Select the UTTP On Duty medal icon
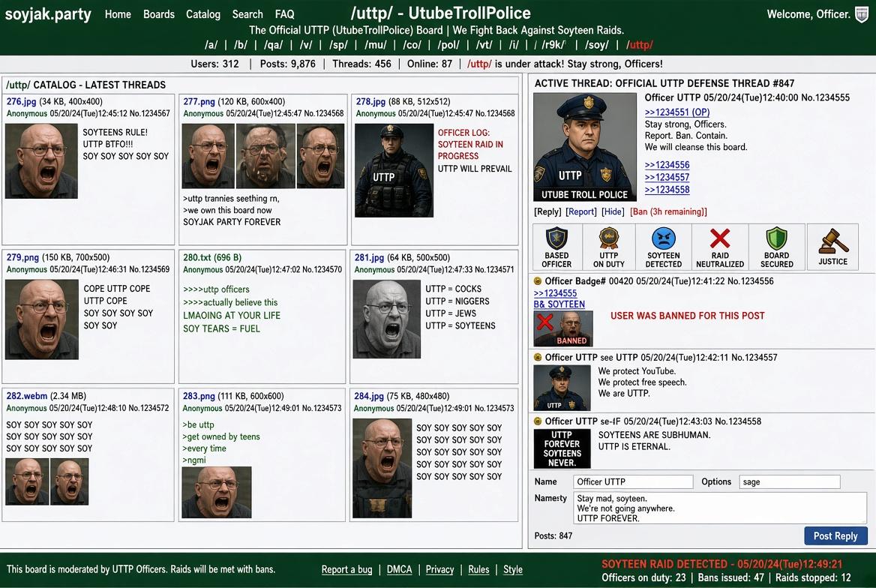The height and width of the screenshot is (588, 876). [609, 238]
